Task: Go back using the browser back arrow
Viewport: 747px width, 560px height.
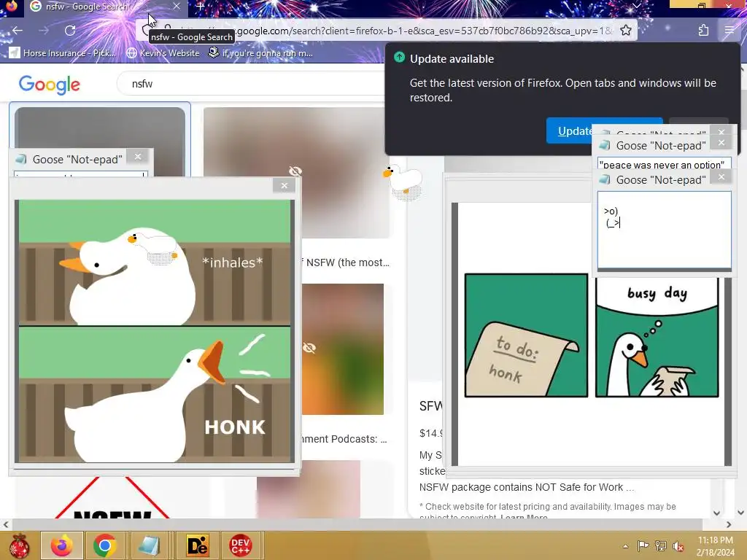Action: tap(18, 31)
